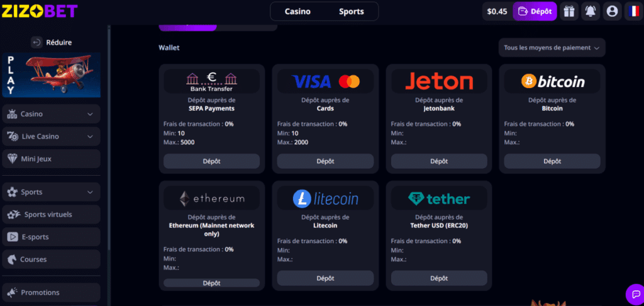Click the ZizoBet logo
644x306 pixels.
[40, 11]
